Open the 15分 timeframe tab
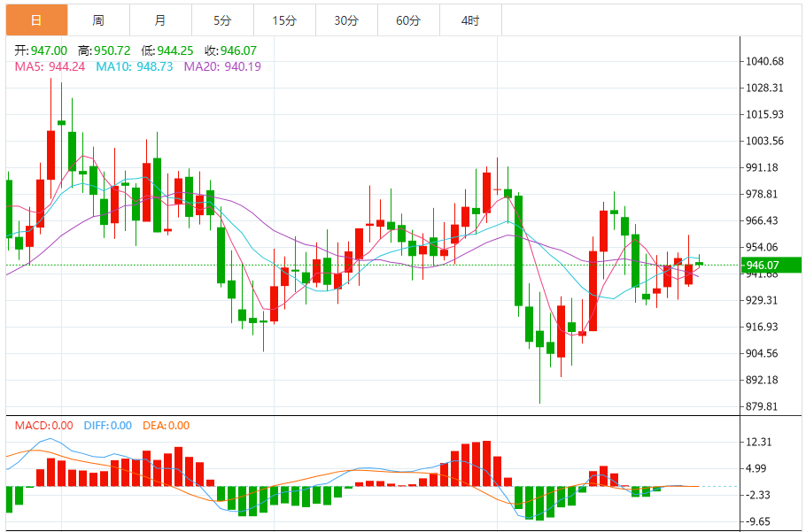The width and height of the screenshot is (806, 532). pos(284,20)
